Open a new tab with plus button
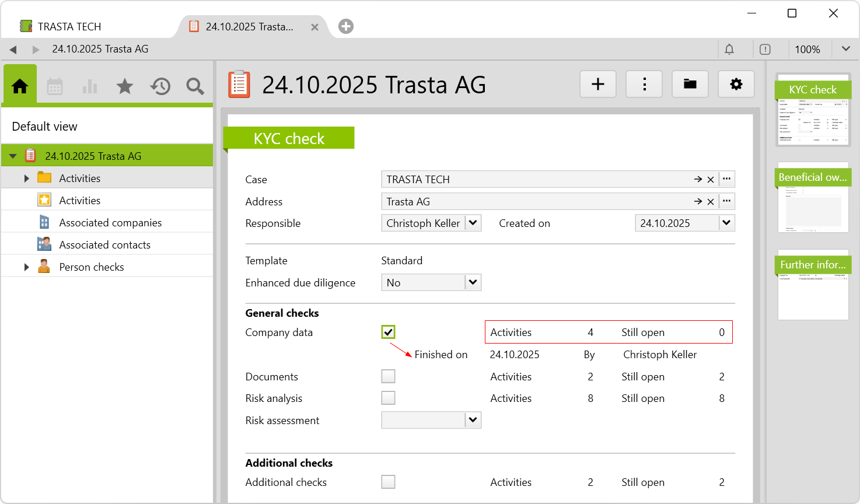 pyautogui.click(x=346, y=26)
